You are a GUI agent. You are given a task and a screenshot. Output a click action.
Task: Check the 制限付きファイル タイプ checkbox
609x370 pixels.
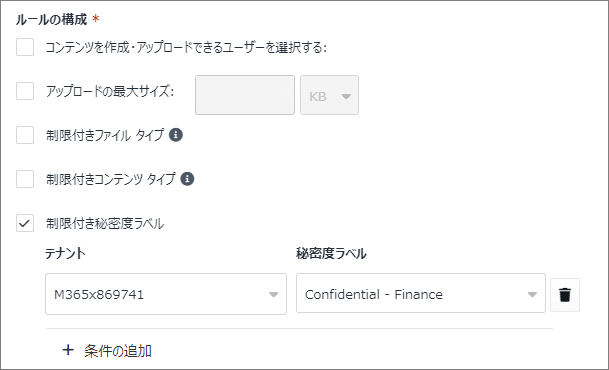25,135
